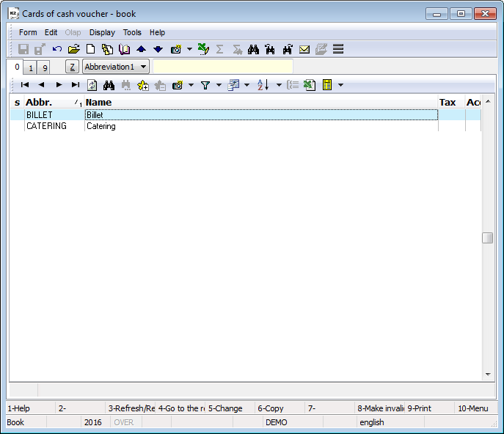Expand the sort dropdown arrow
504x434 pixels.
pos(279,85)
